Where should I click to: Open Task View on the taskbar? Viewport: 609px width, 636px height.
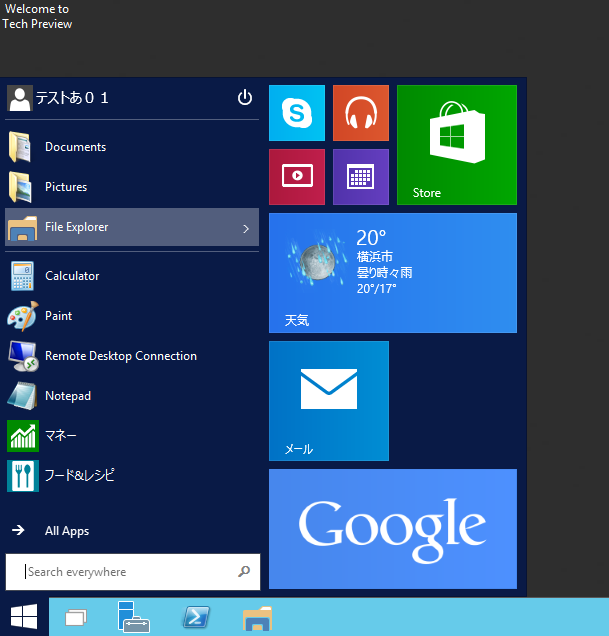[x=76, y=617]
